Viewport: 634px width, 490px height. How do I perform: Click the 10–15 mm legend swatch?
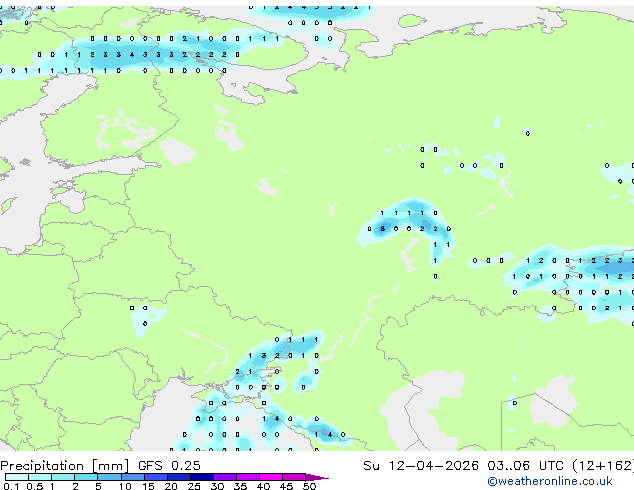point(132,477)
